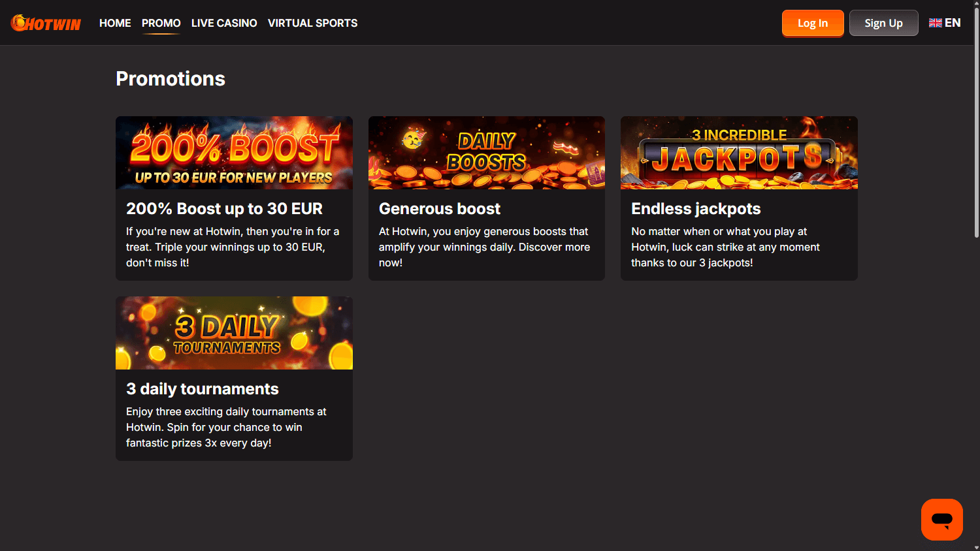Screen dimensions: 980x551
Task: Open the Daily Boosts promo banner
Action: [x=486, y=153]
